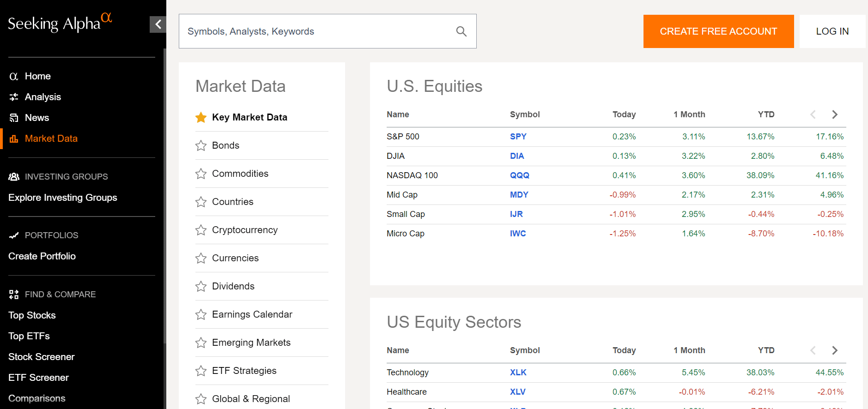Screen dimensions: 868x409
Task: Click the Market Data chart icon
Action: coord(14,138)
